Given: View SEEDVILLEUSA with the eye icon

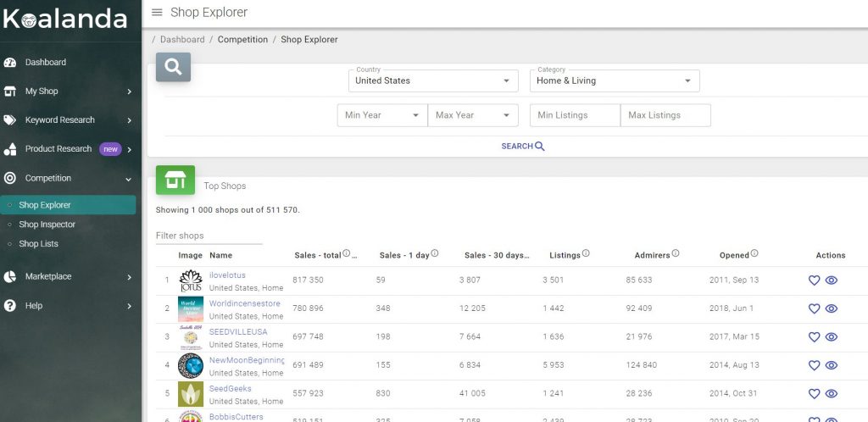Looking at the screenshot, I should pos(832,336).
